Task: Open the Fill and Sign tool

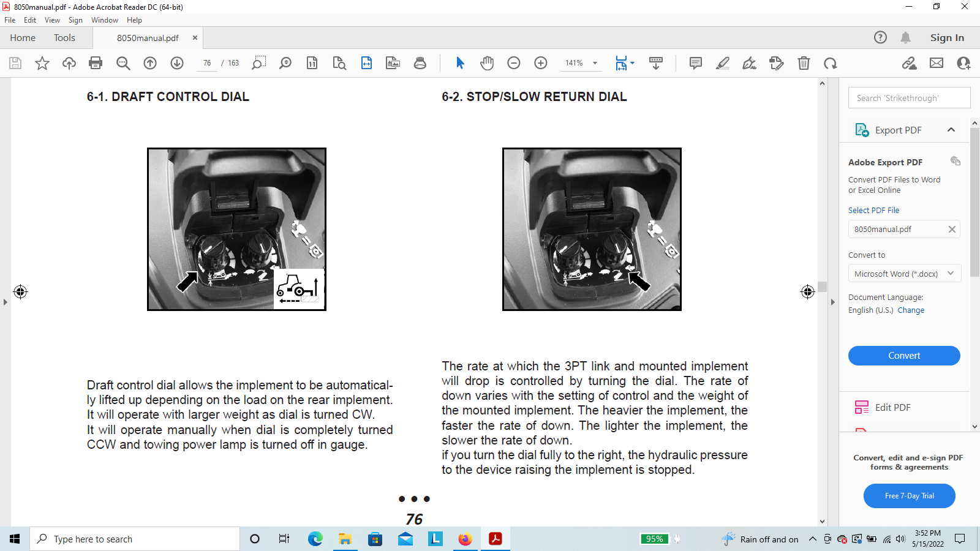Action: click(750, 63)
